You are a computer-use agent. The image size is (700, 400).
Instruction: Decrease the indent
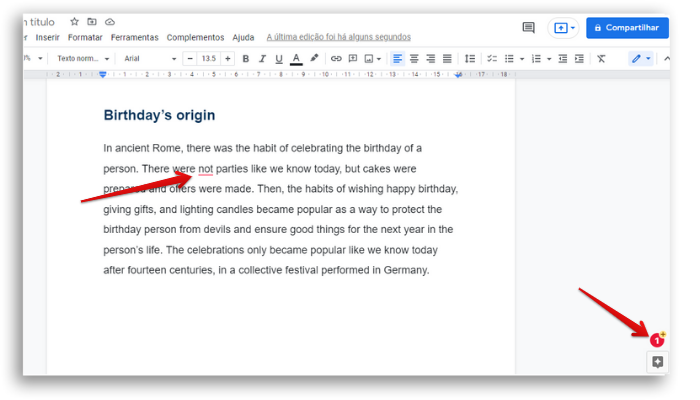coord(563,58)
